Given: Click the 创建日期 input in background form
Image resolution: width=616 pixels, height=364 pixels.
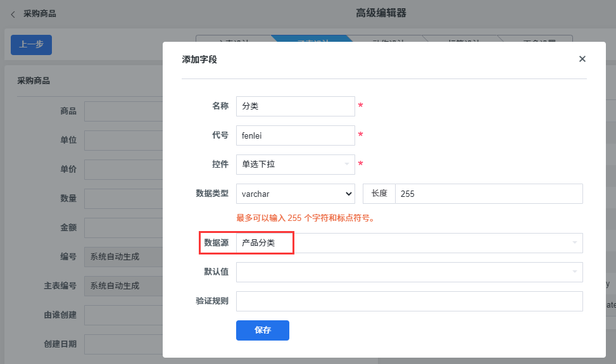Looking at the screenshot, I should click(123, 344).
